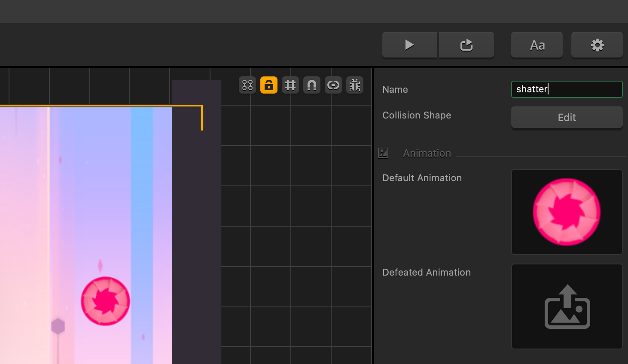This screenshot has width=628, height=364.
Task: Click the bug debug icon
Action: [355, 85]
